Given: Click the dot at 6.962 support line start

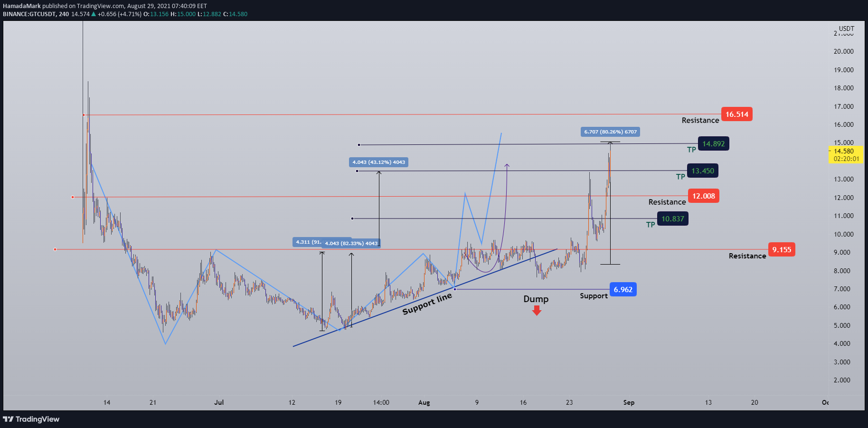Looking at the screenshot, I should click(455, 289).
